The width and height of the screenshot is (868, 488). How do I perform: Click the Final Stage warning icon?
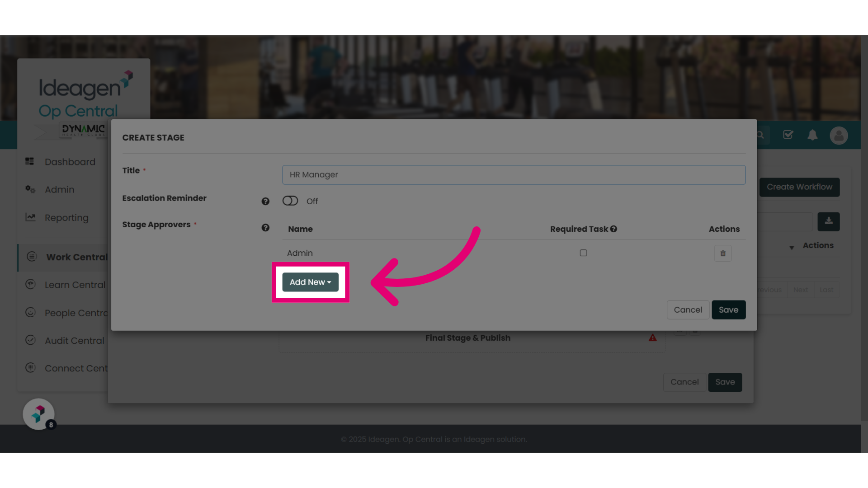(x=652, y=338)
